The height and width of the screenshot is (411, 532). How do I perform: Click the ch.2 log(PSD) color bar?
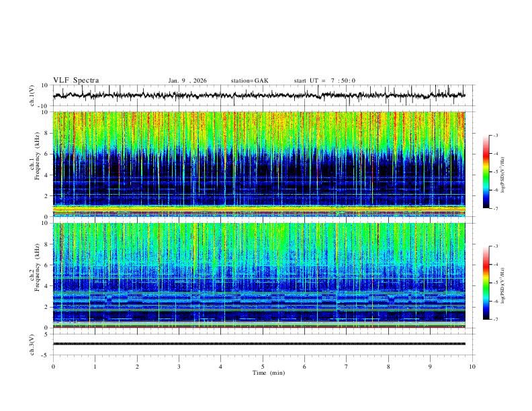click(x=486, y=283)
